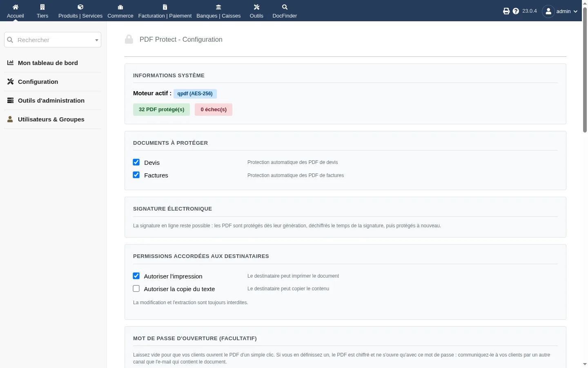Open the Produits | Services cube icon
This screenshot has width=588, height=368.
pos(80,7)
